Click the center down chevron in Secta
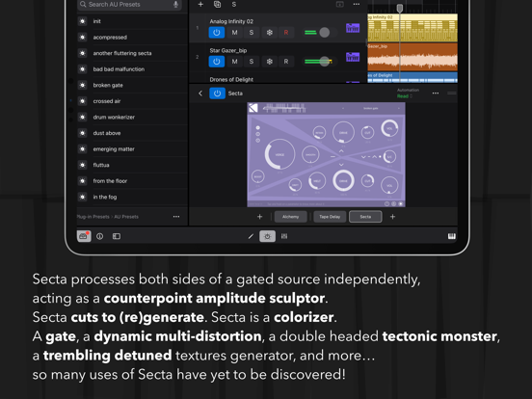The height and width of the screenshot is (399, 532). 341,165
